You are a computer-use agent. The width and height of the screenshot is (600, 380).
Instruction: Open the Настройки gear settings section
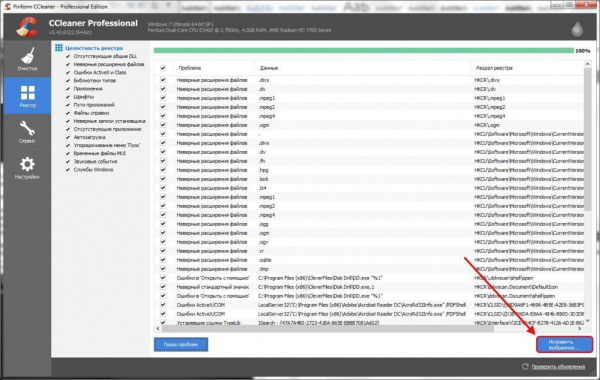pyautogui.click(x=27, y=168)
